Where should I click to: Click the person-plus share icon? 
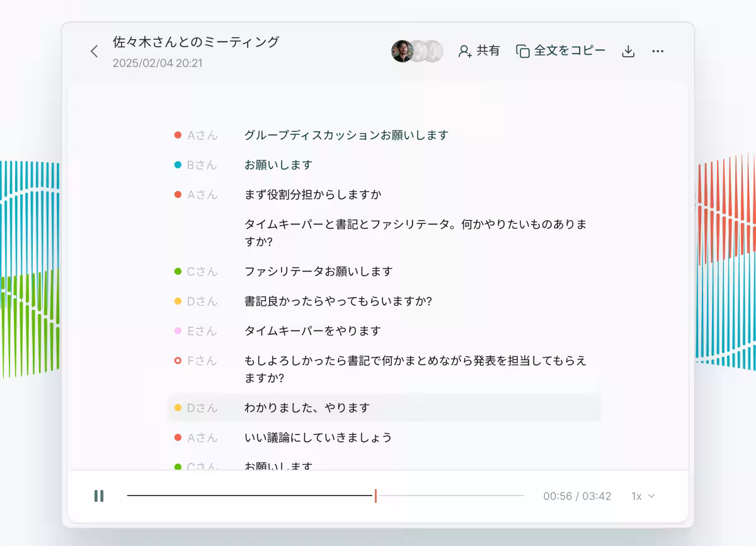pyautogui.click(x=466, y=51)
